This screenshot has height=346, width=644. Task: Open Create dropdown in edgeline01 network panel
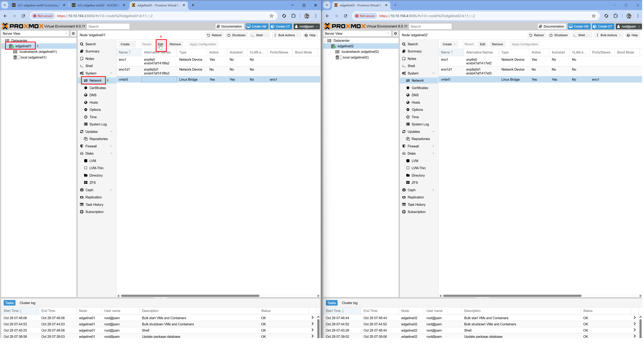(x=127, y=44)
